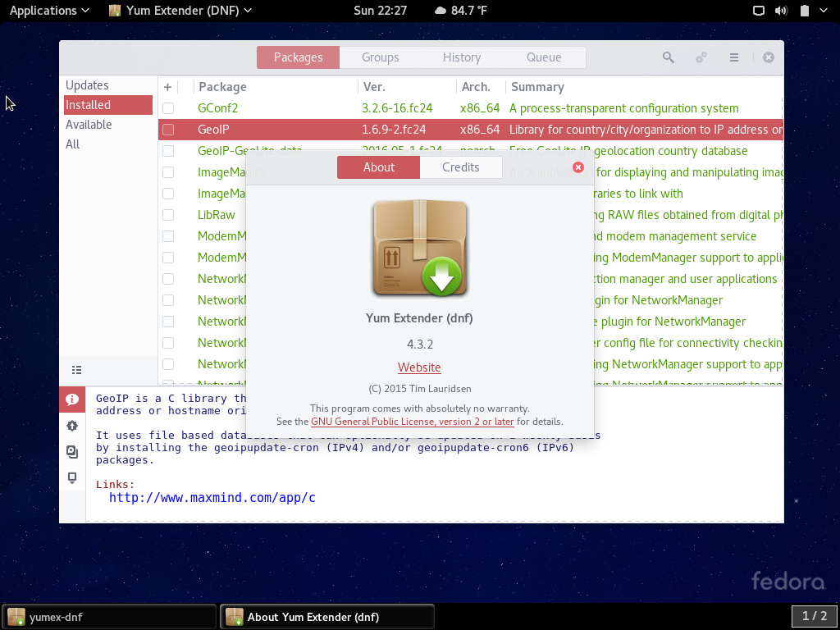Click the battery icon in the top bar
The image size is (840, 630).
pos(804,11)
